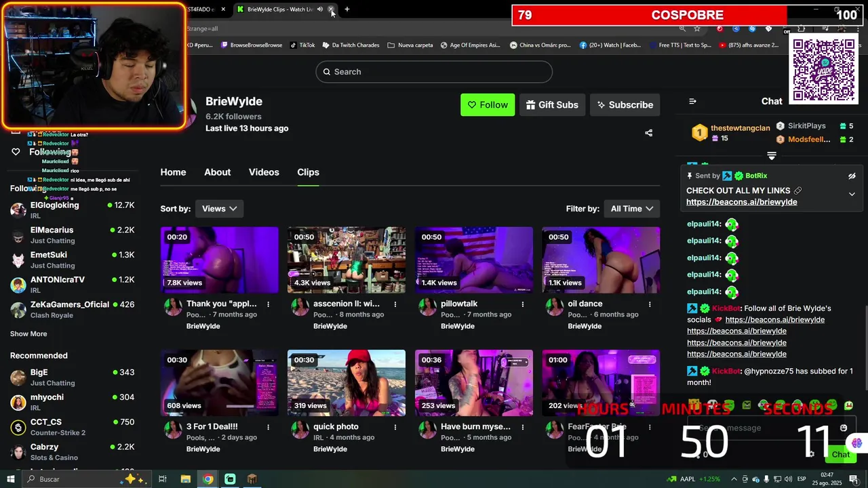
Task: Open BigE recommended channel
Action: click(72, 377)
